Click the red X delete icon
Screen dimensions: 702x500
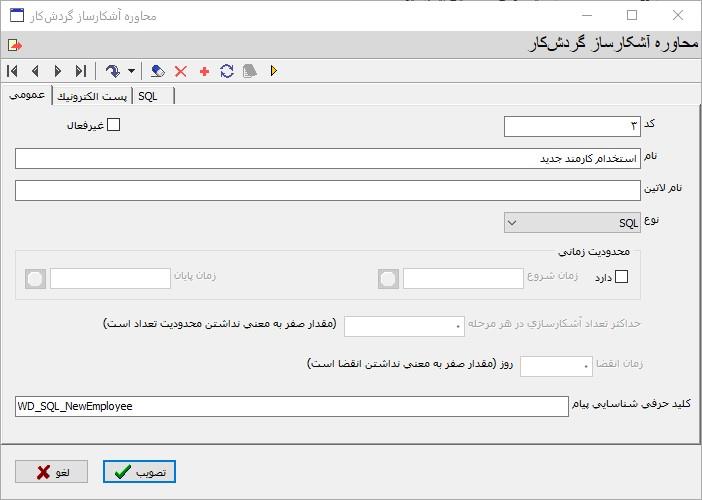point(181,71)
